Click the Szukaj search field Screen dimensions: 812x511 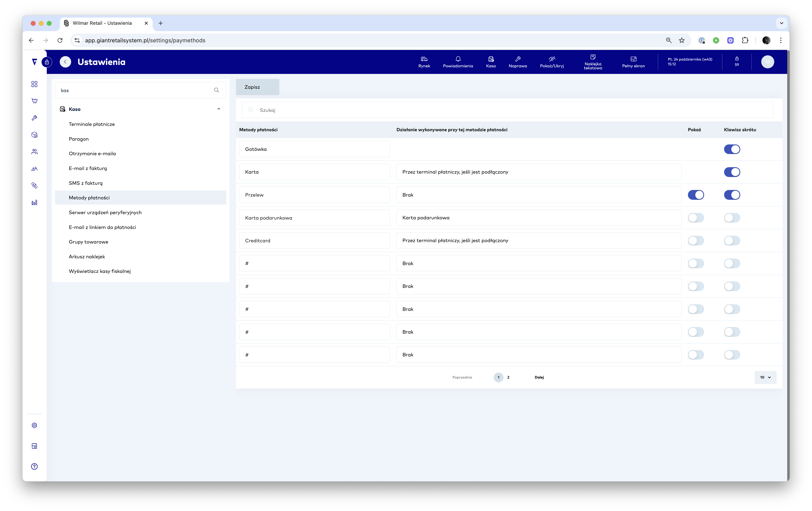point(507,110)
